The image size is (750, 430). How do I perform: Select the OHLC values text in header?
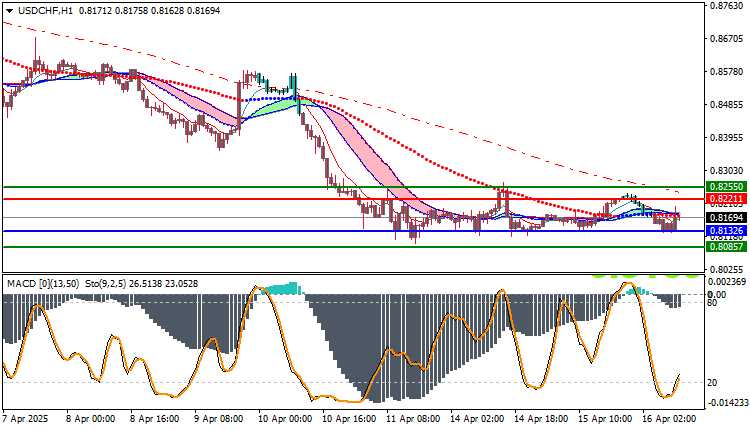click(149, 11)
